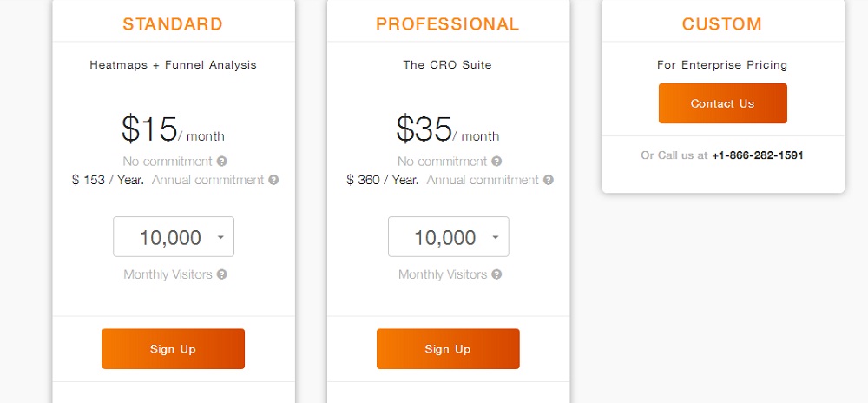Click help icon beside Standard No commitment
868x403 pixels.
[x=222, y=162]
